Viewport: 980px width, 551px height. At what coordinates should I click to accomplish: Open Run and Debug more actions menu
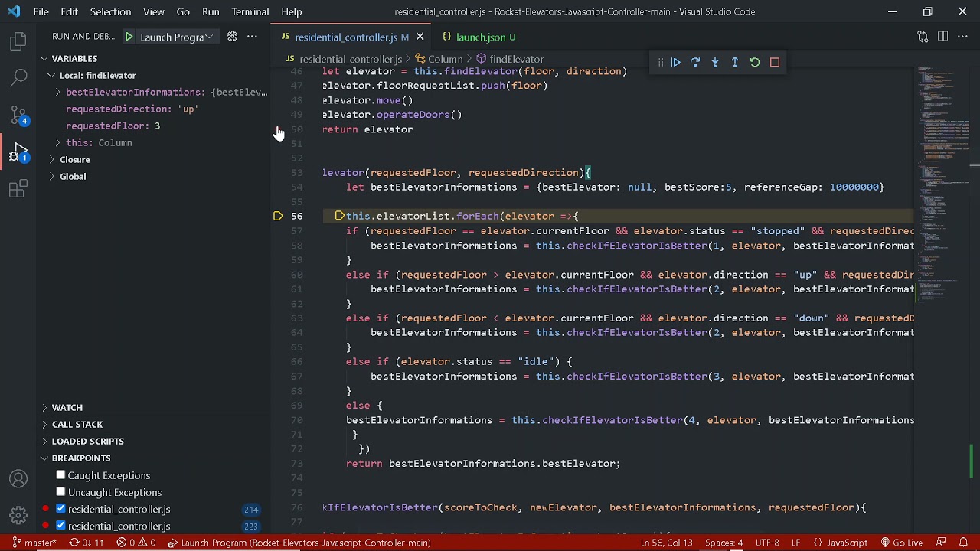(x=252, y=37)
